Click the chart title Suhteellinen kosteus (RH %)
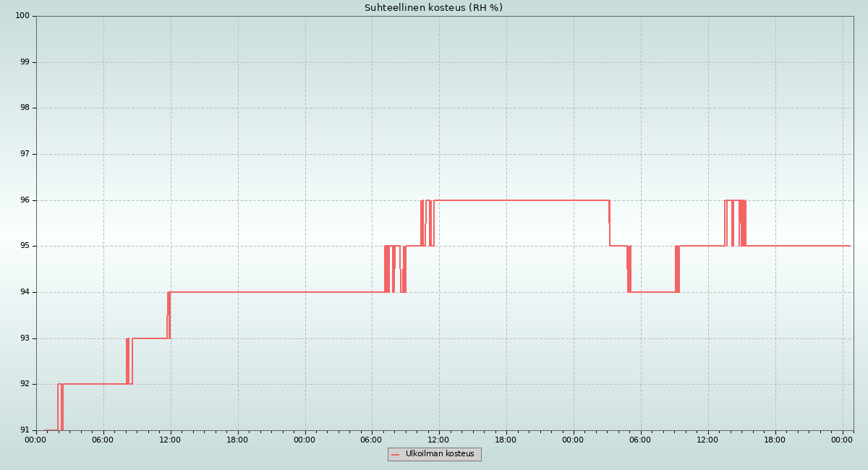868x470 pixels. [x=433, y=8]
